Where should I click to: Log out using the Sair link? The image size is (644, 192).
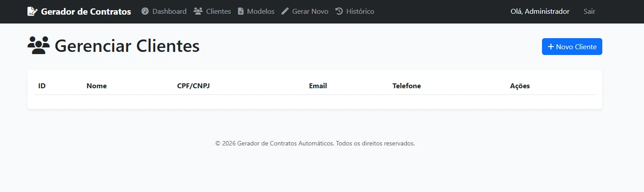(x=589, y=12)
